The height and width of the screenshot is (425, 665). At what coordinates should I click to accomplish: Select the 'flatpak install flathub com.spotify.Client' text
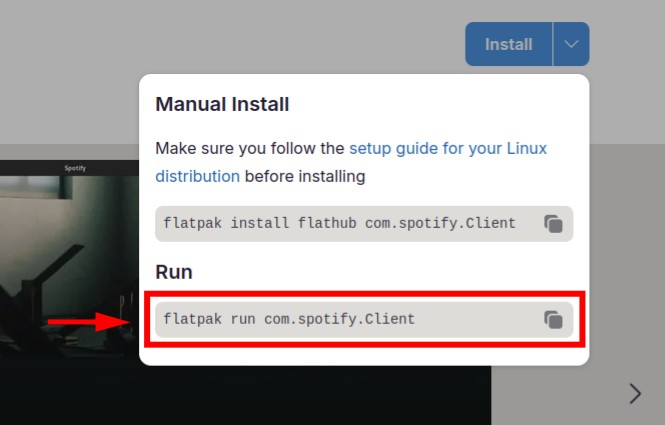click(339, 223)
